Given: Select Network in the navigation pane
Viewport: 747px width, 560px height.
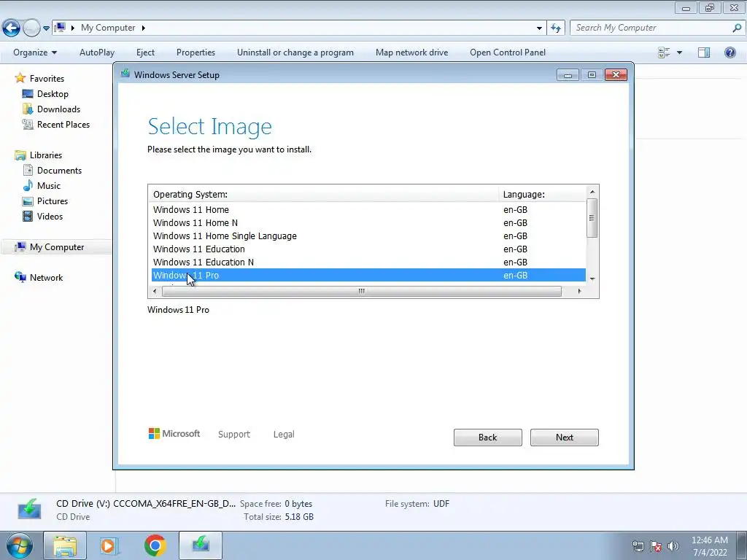Looking at the screenshot, I should [46, 278].
